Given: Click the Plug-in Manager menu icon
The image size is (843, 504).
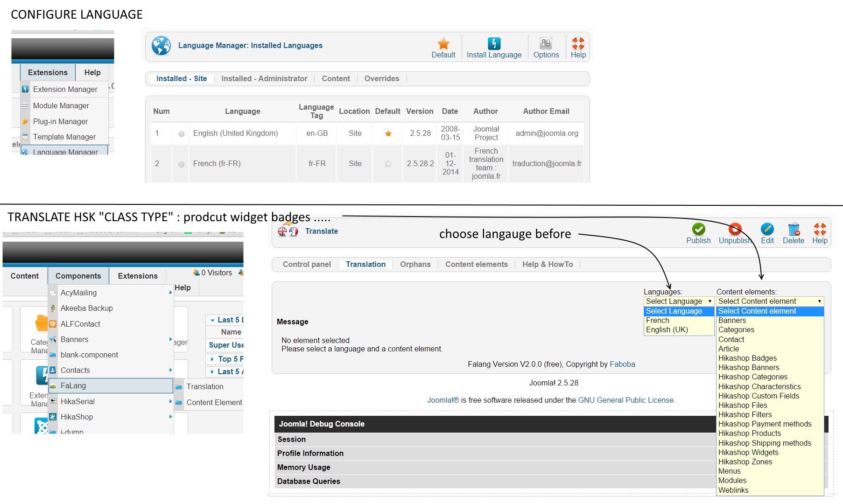Looking at the screenshot, I should pyautogui.click(x=26, y=121).
